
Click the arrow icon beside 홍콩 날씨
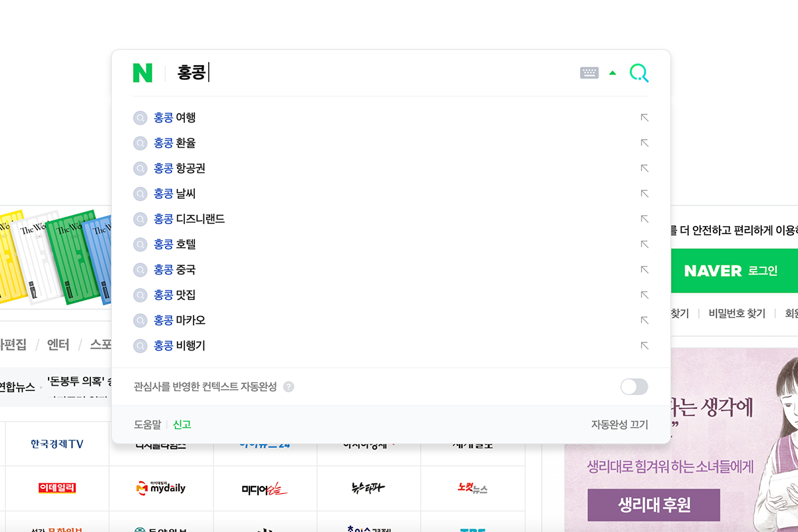pyautogui.click(x=644, y=194)
